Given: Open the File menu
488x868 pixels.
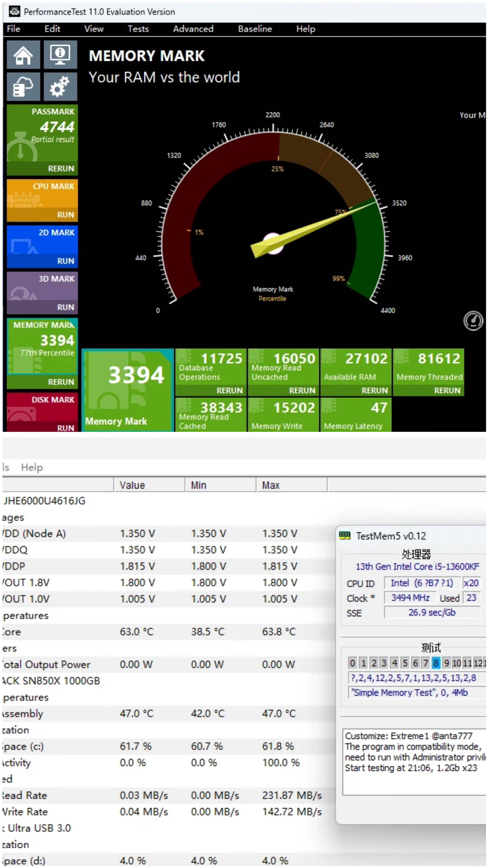Looking at the screenshot, I should [x=13, y=29].
